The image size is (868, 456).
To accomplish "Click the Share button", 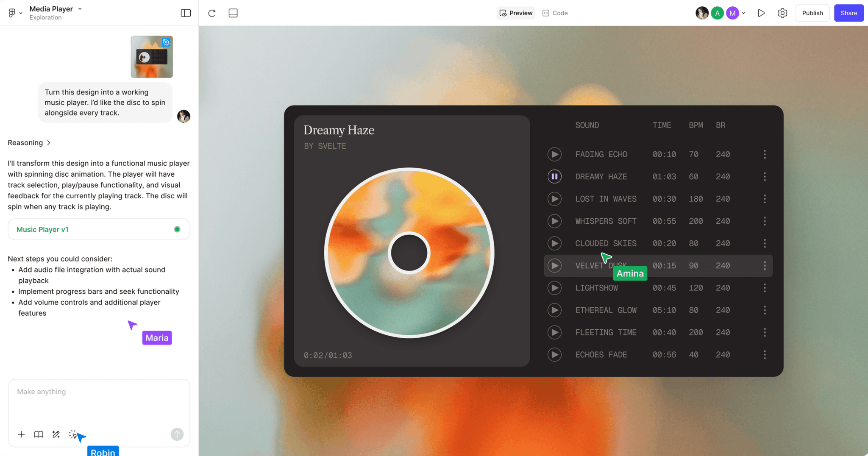I will click(x=849, y=13).
